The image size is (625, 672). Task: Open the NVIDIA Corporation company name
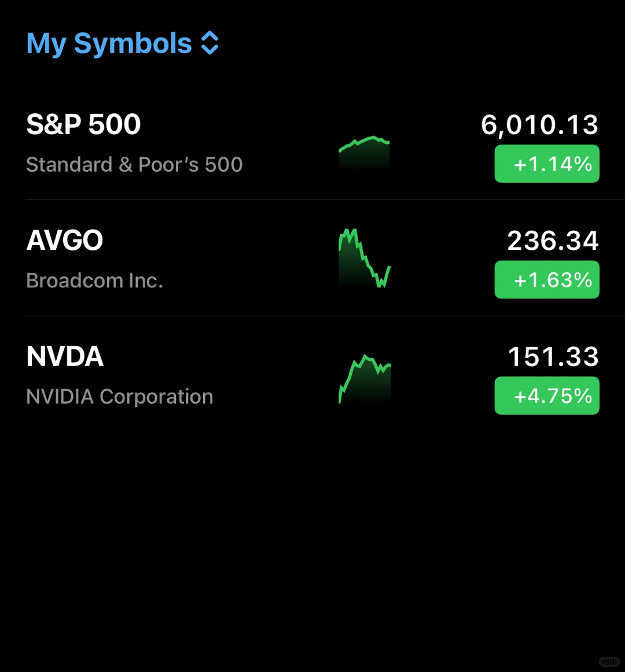pyautogui.click(x=120, y=396)
